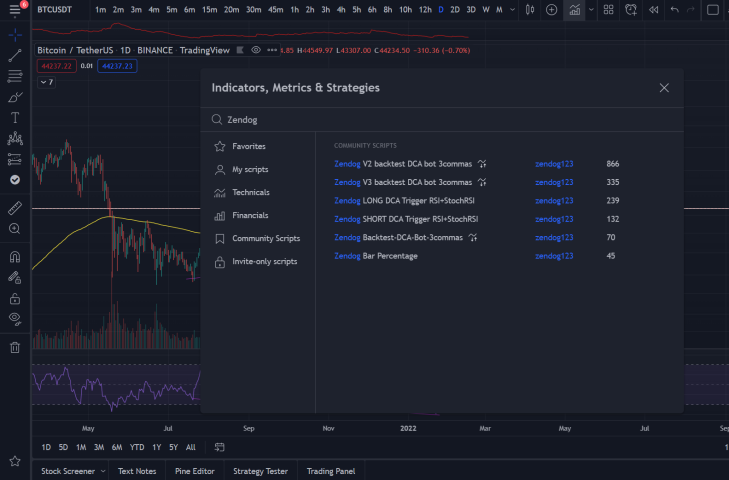729x480 pixels.
Task: Lock all drawing tools
Action: click(x=15, y=299)
